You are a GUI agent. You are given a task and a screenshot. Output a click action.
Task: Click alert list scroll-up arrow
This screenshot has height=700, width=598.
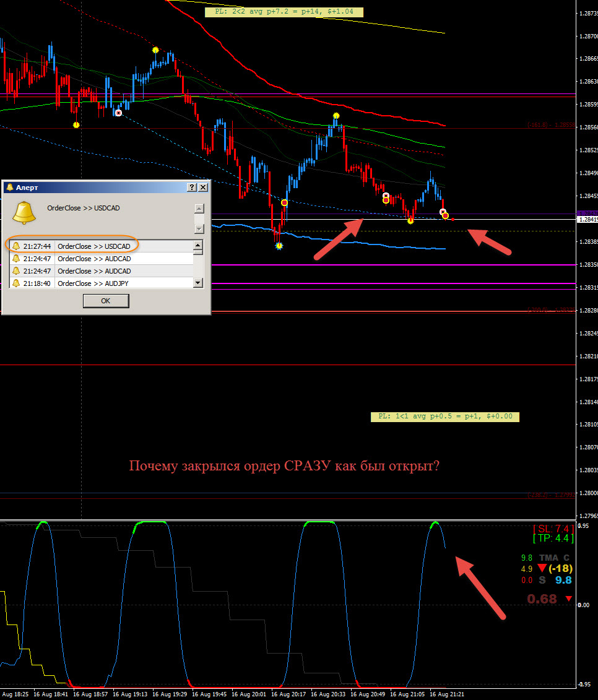(x=198, y=245)
